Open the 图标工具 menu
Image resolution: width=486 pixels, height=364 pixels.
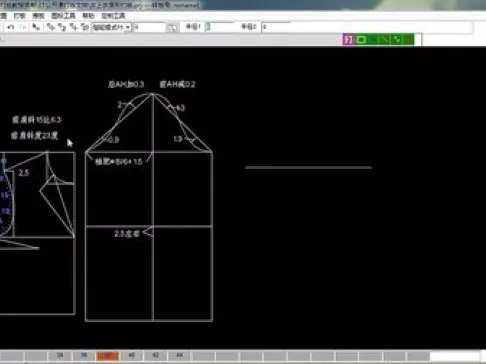63,16
